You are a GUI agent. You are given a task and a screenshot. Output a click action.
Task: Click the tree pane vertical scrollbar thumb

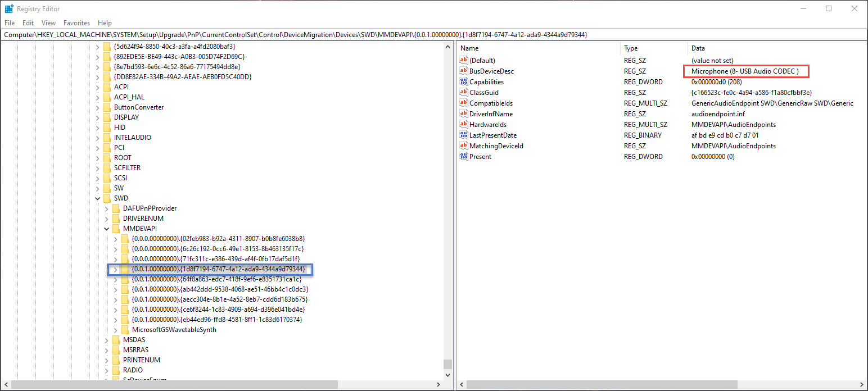447,363
